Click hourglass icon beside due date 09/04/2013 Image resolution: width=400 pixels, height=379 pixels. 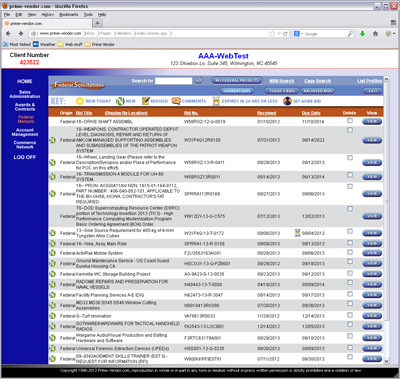point(297,233)
